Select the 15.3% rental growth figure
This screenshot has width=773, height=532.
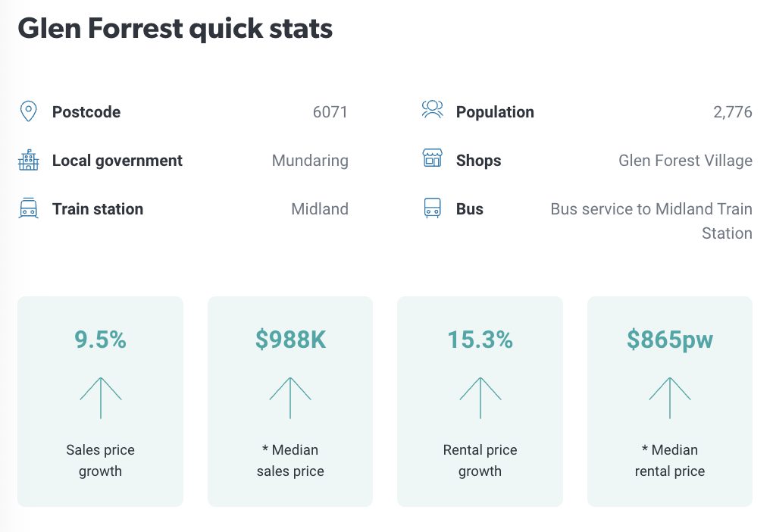pos(480,340)
